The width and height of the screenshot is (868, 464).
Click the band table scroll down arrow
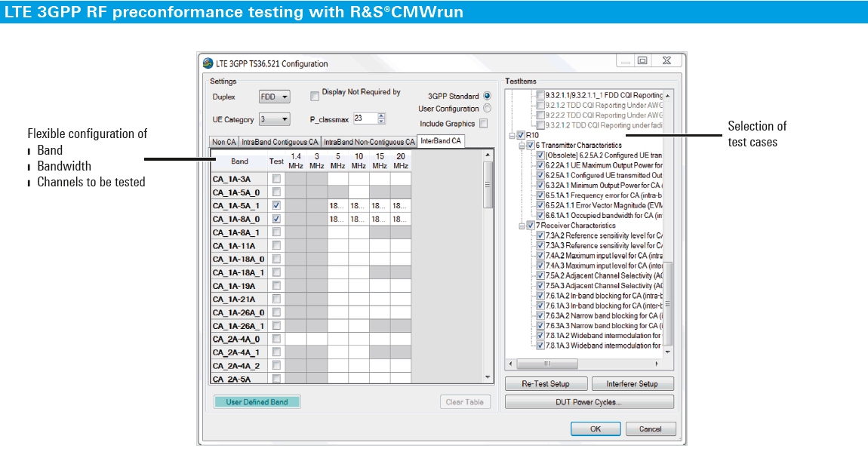[x=488, y=378]
